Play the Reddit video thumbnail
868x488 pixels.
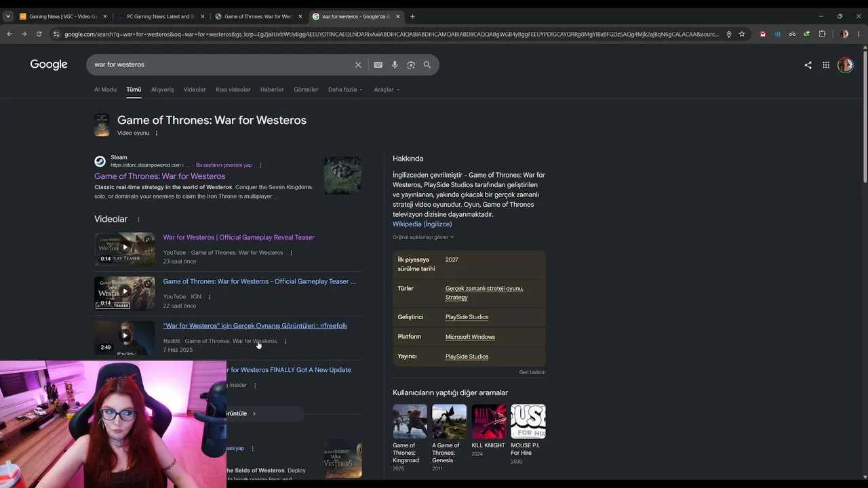pos(125,336)
